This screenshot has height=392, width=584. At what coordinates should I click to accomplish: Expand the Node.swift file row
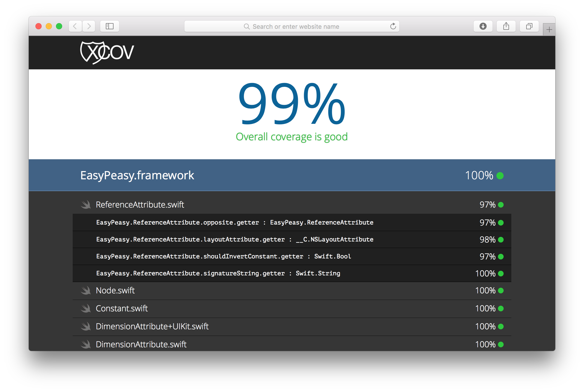(x=115, y=291)
